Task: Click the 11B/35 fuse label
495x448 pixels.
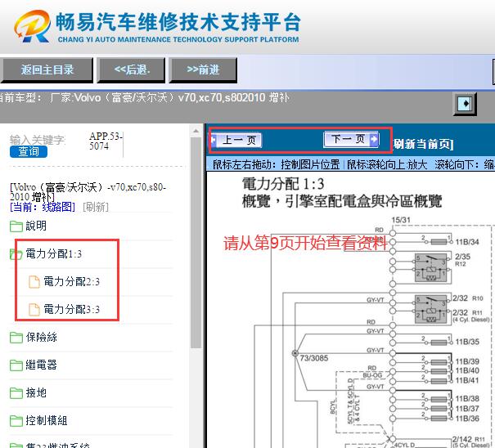Action: coord(467,342)
